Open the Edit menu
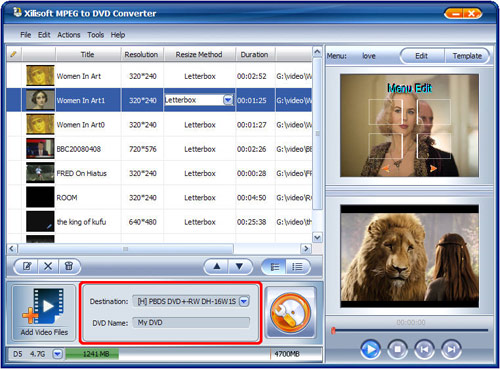Viewport: 500px width, 369px height. tap(44, 35)
